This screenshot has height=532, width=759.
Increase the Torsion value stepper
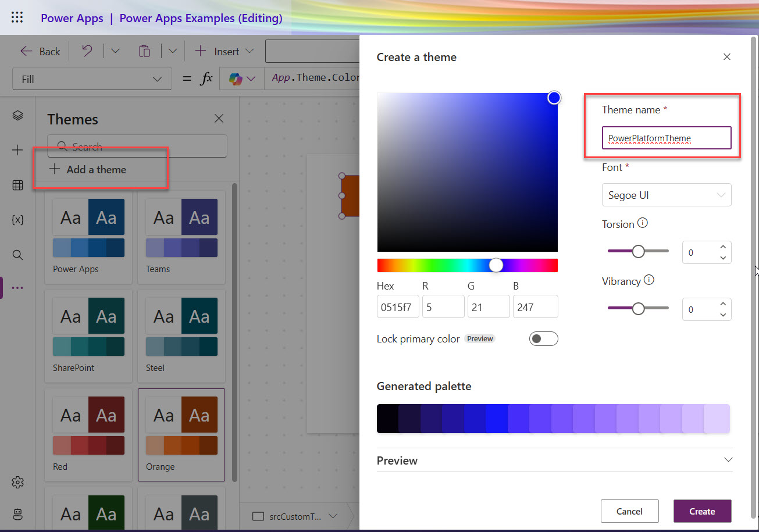[723, 247]
